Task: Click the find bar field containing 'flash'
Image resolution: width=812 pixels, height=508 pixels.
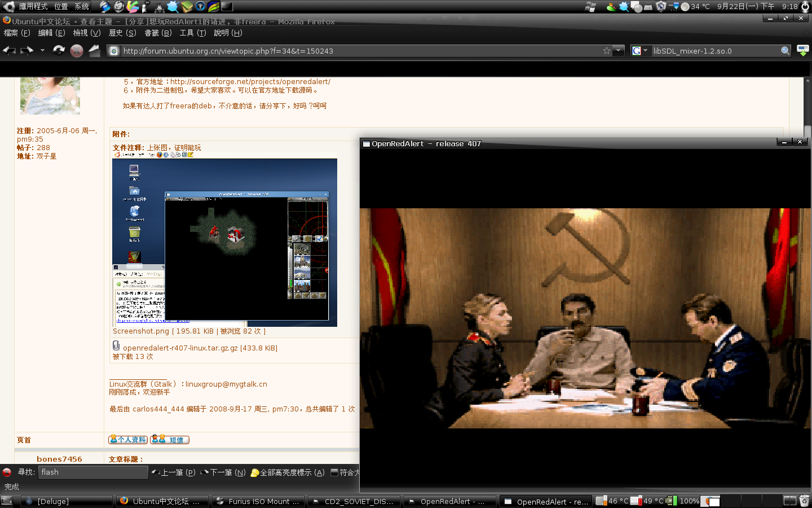Action: pyautogui.click(x=93, y=472)
